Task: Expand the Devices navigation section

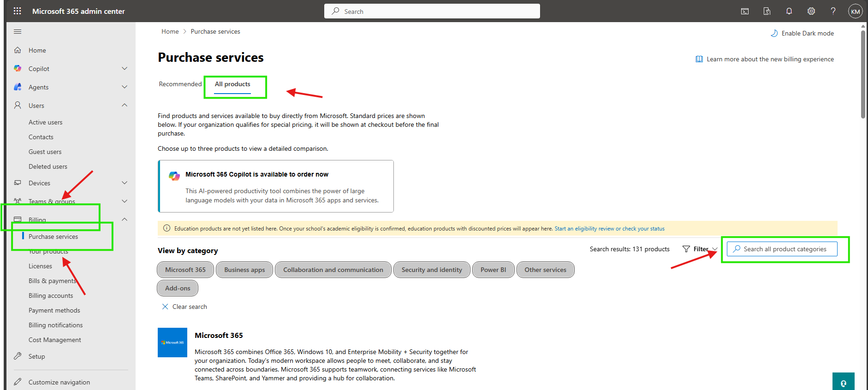Action: pos(125,183)
